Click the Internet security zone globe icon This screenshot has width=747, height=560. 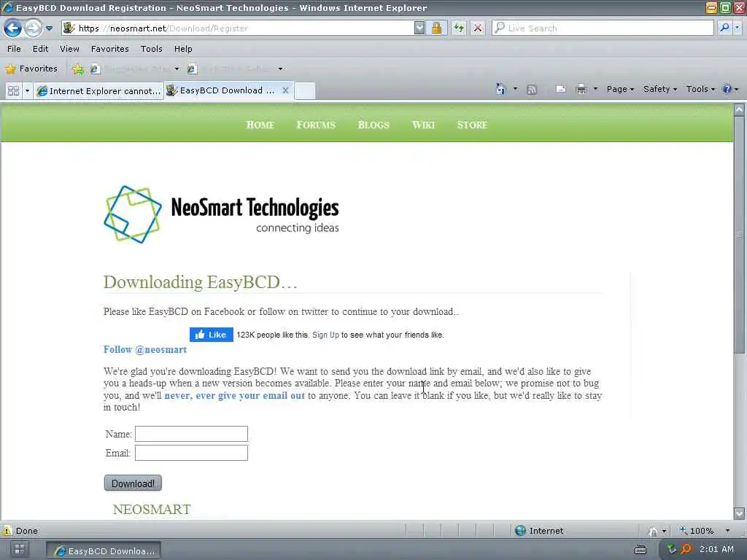point(520,531)
